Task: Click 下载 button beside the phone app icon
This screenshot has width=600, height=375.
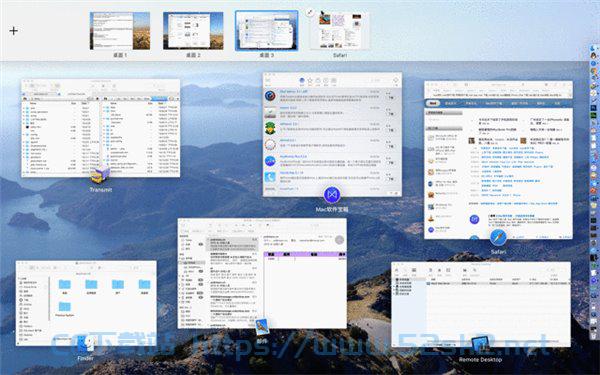Action: pyautogui.click(x=391, y=179)
